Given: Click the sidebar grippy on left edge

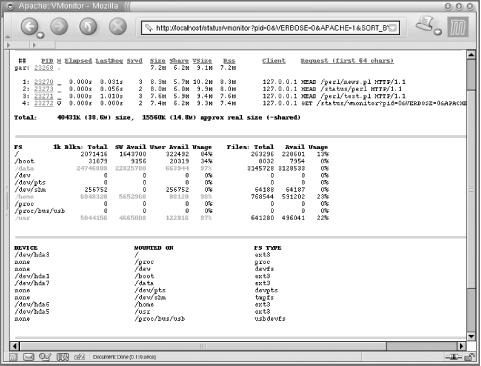Looking at the screenshot, I should click(7, 200).
